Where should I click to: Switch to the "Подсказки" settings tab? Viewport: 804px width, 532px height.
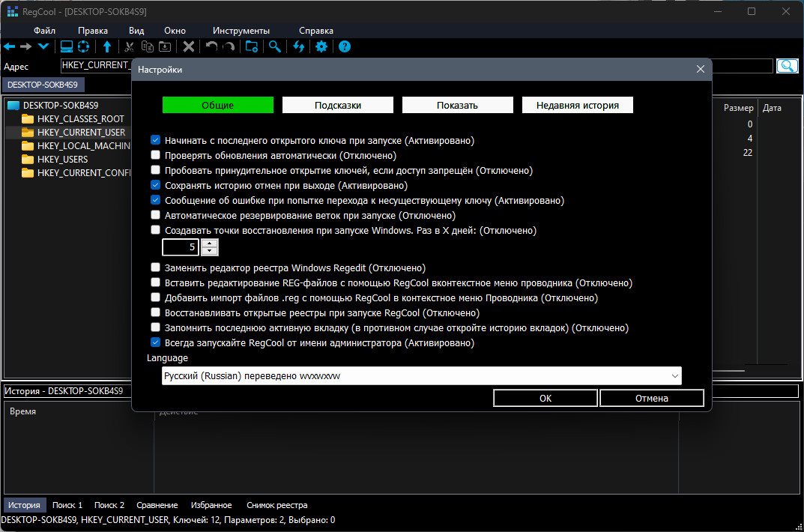pos(338,106)
